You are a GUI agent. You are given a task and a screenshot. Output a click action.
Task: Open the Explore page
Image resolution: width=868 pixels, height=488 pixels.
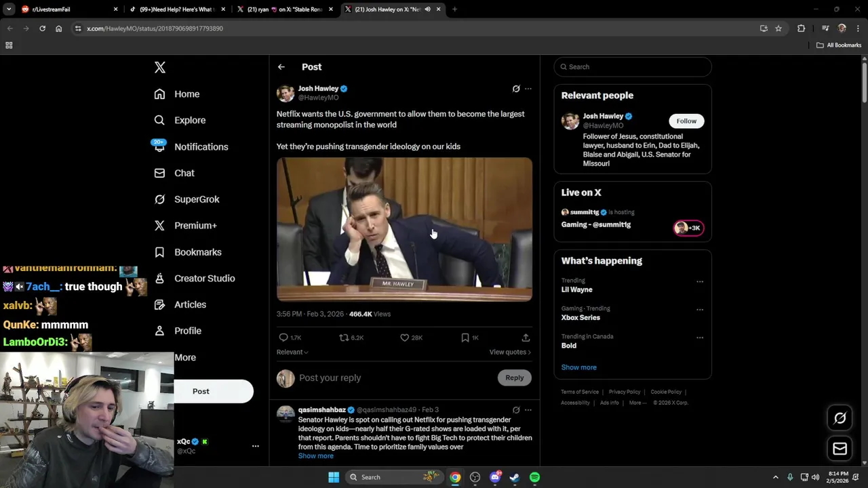[180, 120]
